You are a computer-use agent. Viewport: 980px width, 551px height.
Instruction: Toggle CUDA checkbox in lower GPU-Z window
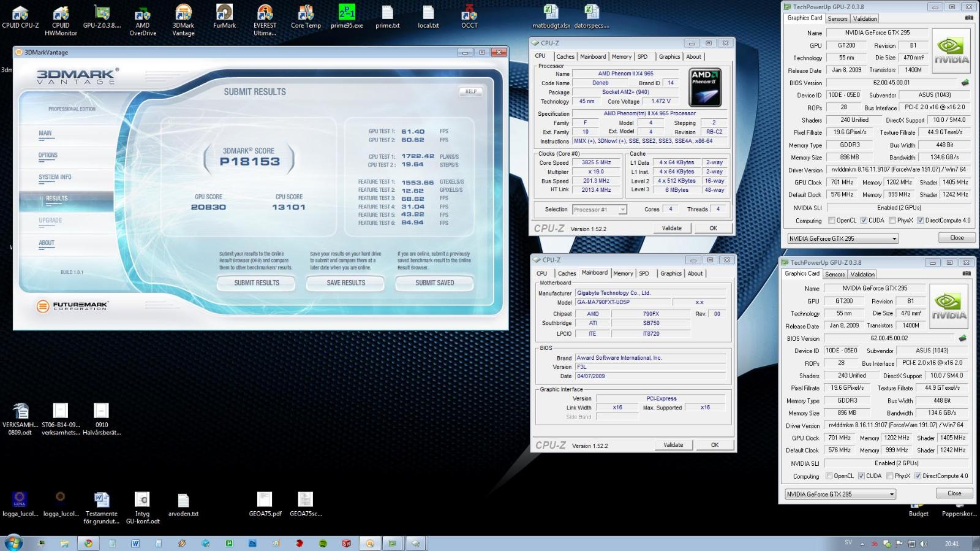point(861,476)
